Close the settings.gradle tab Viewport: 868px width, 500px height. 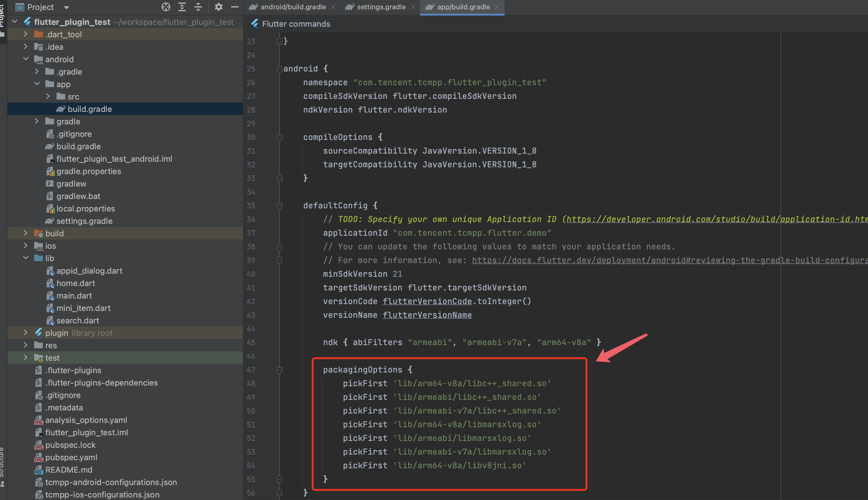(413, 7)
